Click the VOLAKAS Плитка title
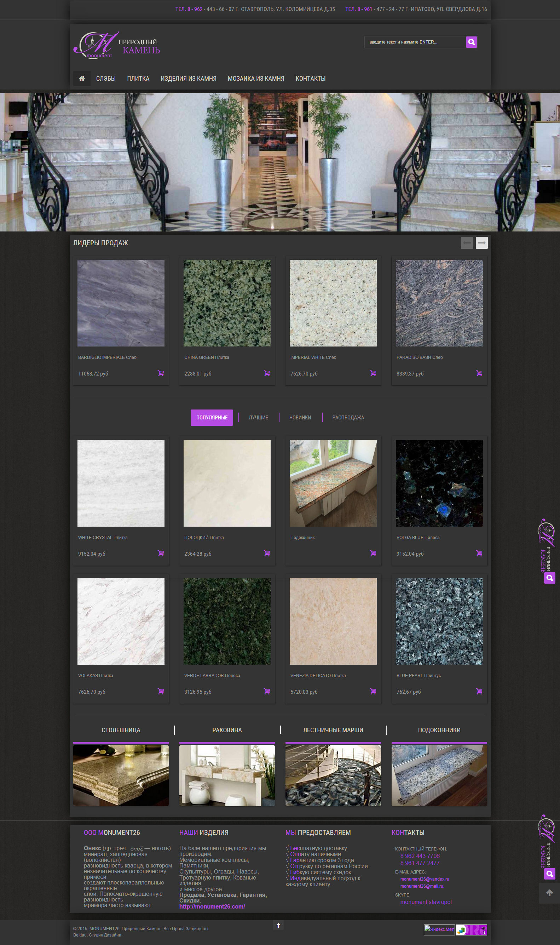The image size is (560, 945). point(96,675)
